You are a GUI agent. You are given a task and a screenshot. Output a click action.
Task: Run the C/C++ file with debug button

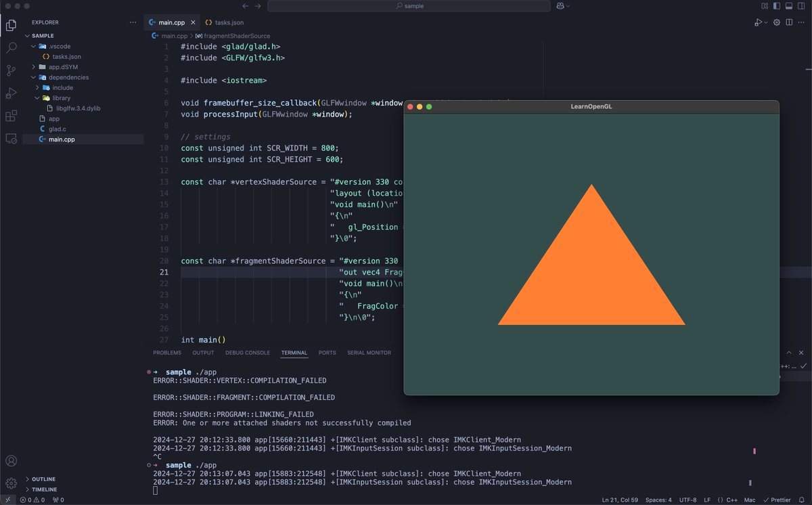pos(759,22)
